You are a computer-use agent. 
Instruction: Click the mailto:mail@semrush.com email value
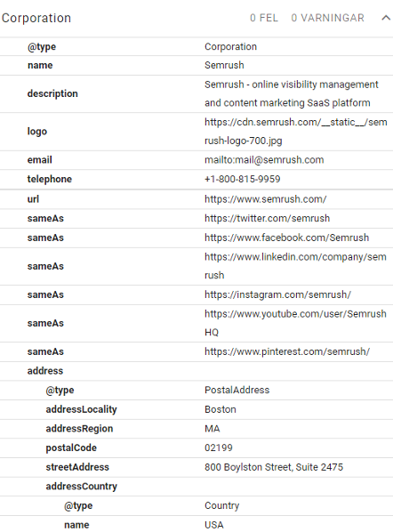point(264,160)
